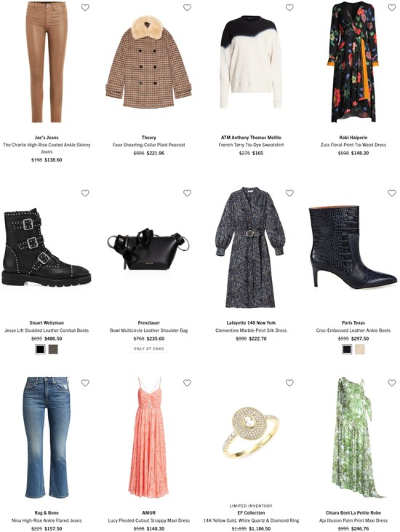Viewport: 400px width, 532px height.
Task: Favorite the Joe's Jeans coated skinny jeans
Action: (x=85, y=7)
